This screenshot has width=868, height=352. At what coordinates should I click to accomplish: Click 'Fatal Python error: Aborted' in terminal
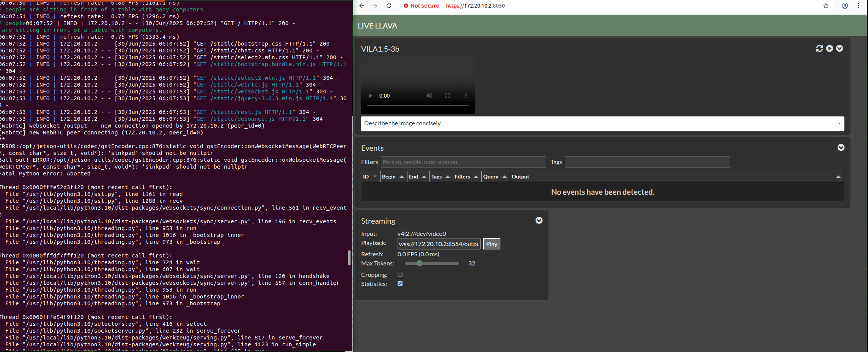(x=45, y=174)
